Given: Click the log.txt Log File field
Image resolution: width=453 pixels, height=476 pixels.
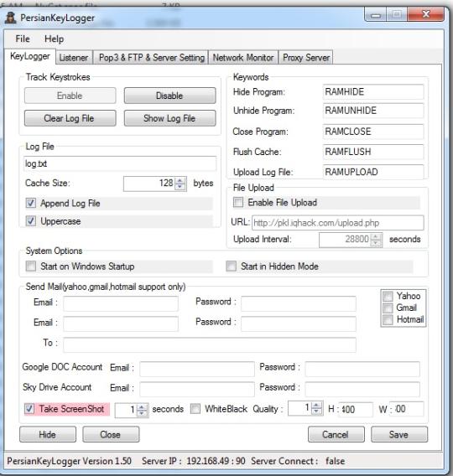Looking at the screenshot, I should pyautogui.click(x=120, y=164).
